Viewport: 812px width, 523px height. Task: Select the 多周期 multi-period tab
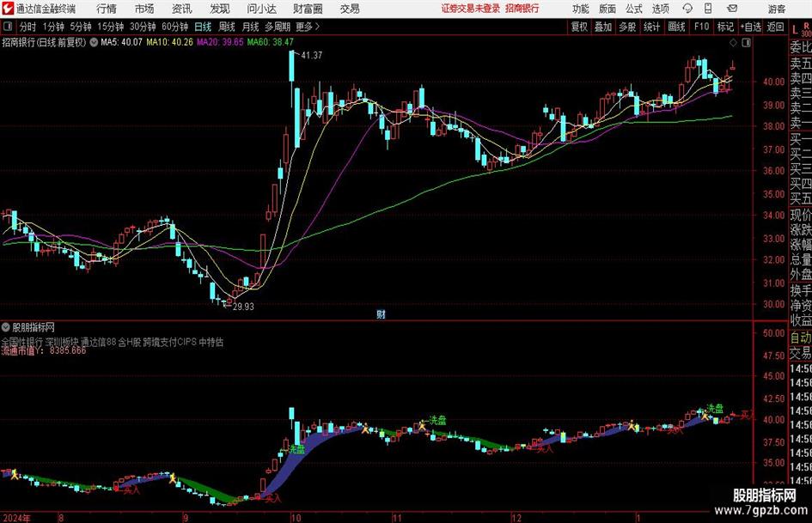click(x=278, y=27)
